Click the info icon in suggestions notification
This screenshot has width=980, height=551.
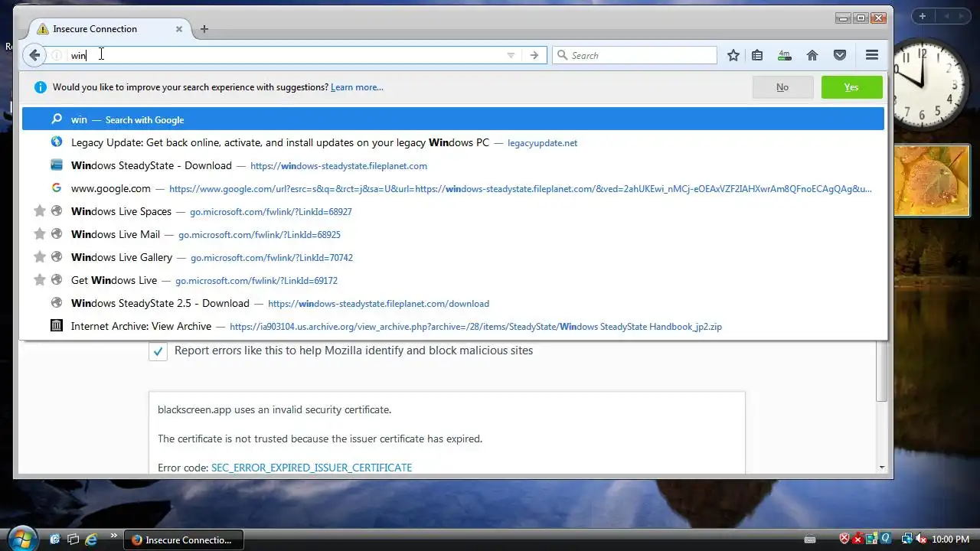pyautogui.click(x=41, y=87)
